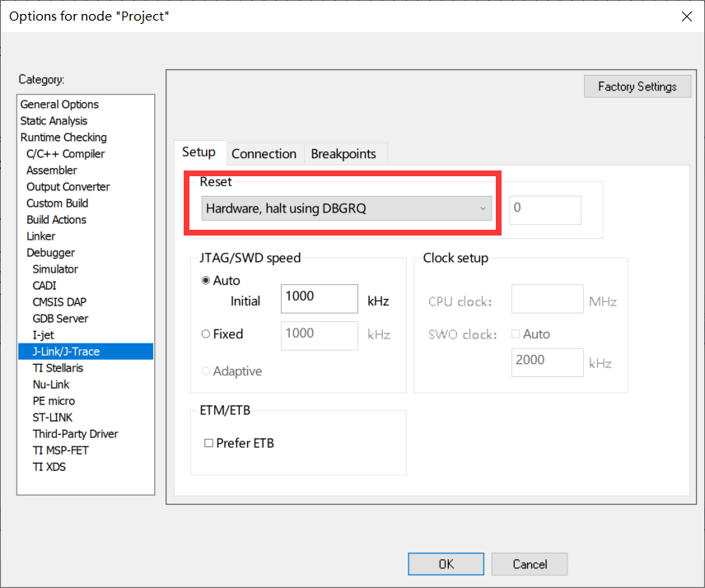
Task: Pick Static Analysis in category list
Action: click(x=54, y=121)
